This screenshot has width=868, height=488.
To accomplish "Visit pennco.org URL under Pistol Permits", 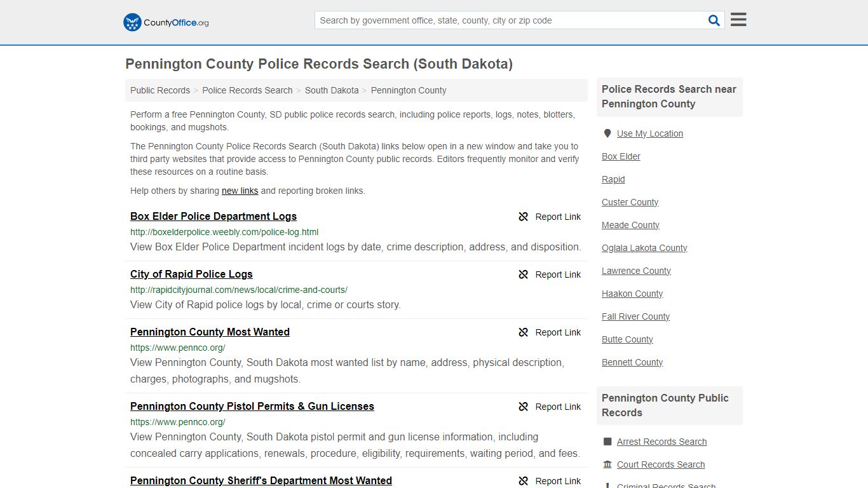I will (x=178, y=422).
